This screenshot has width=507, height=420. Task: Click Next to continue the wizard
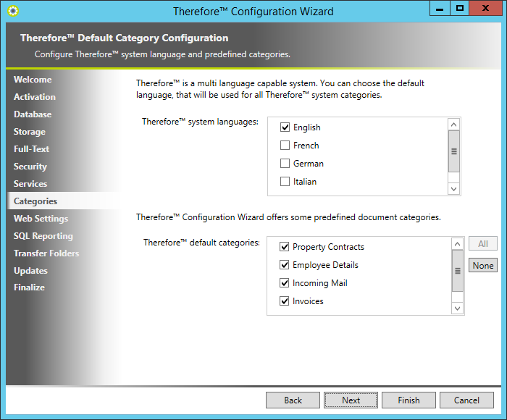(351, 400)
